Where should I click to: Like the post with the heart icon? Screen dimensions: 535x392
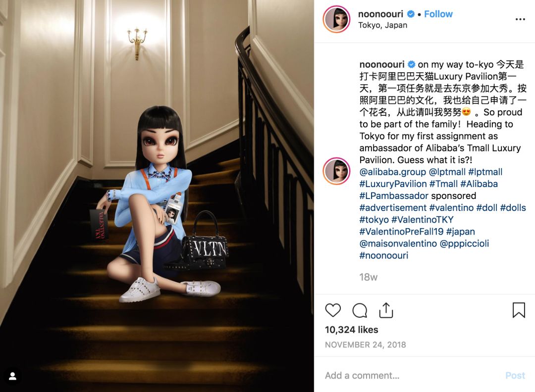click(x=333, y=310)
